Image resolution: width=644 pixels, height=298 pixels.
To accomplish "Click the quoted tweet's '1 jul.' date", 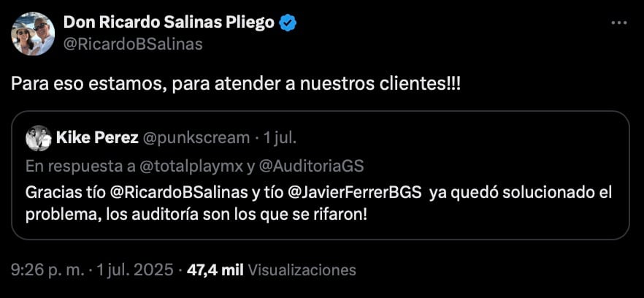I will [279, 139].
